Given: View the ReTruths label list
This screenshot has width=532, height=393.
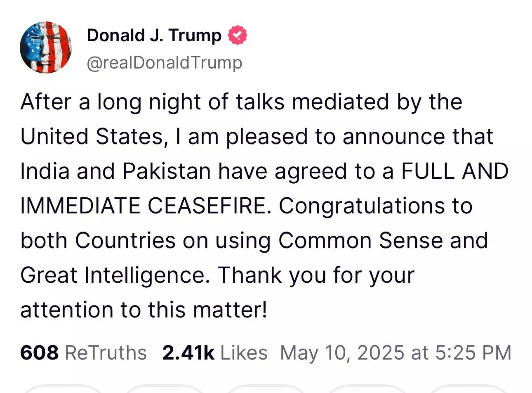Looking at the screenshot, I should coord(106,353).
